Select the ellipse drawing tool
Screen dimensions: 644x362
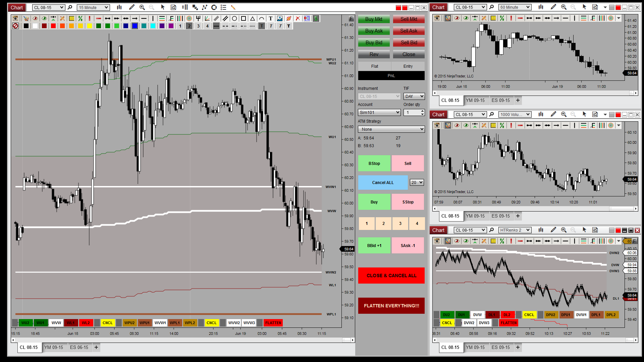point(234,18)
